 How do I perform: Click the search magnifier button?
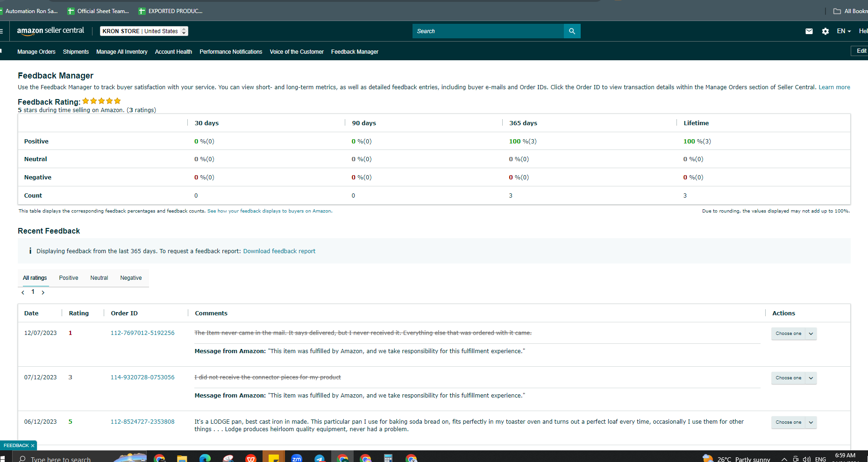(572, 31)
